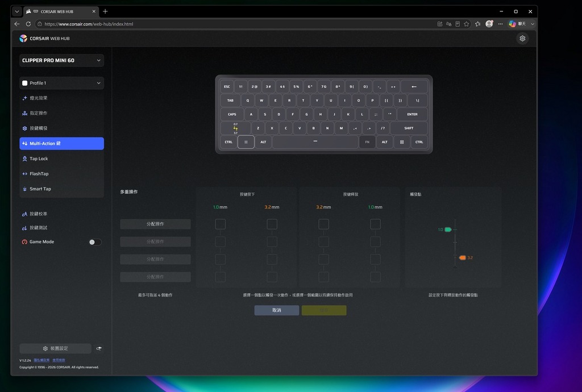Open the reader view icon

click(x=458, y=24)
